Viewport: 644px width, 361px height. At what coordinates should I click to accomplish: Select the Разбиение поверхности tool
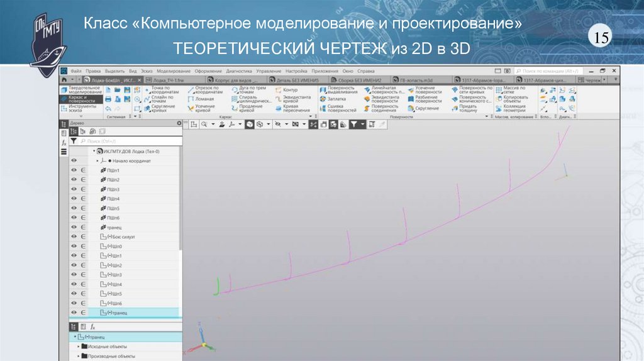(x=425, y=99)
